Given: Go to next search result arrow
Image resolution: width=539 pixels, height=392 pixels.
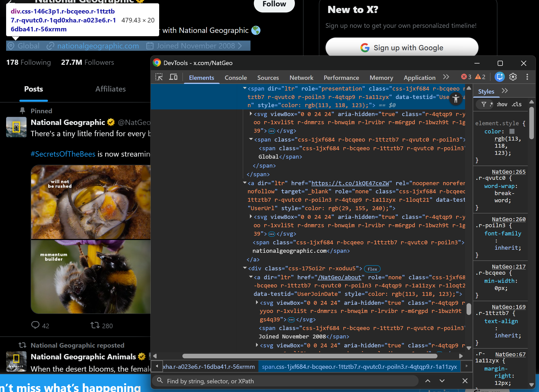Looking at the screenshot, I should click(x=442, y=381).
